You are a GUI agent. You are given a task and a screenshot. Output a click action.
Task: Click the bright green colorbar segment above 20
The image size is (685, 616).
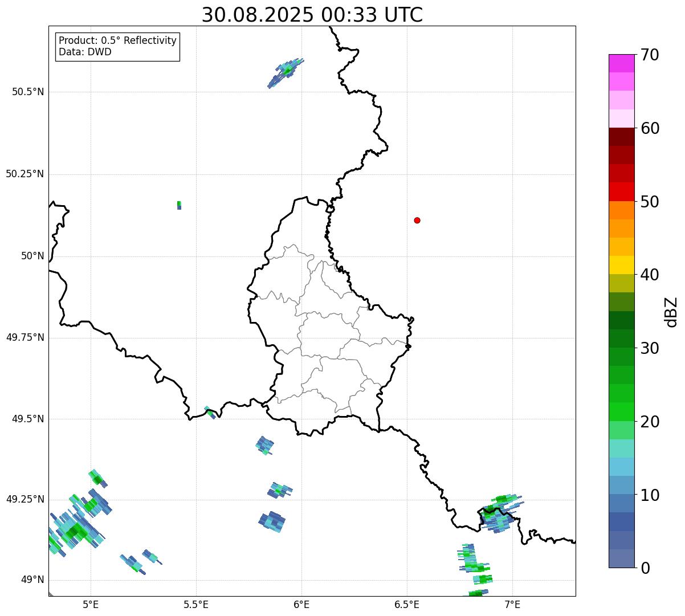pos(621,411)
